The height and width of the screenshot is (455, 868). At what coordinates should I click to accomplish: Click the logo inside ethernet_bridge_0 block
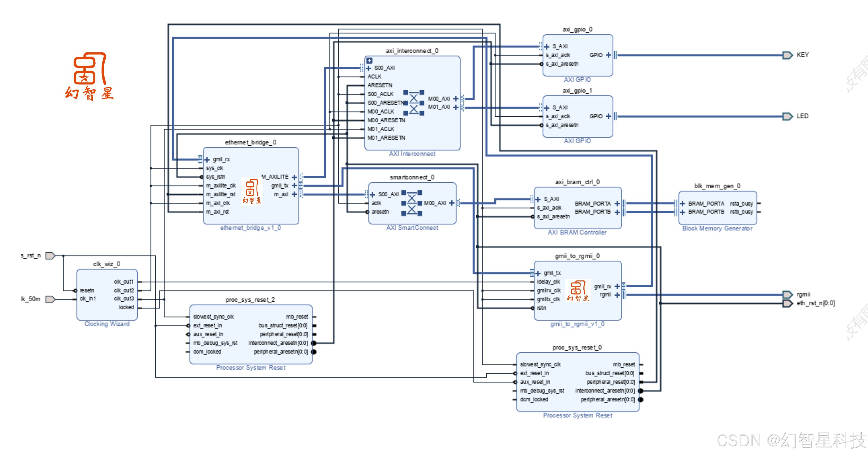252,192
